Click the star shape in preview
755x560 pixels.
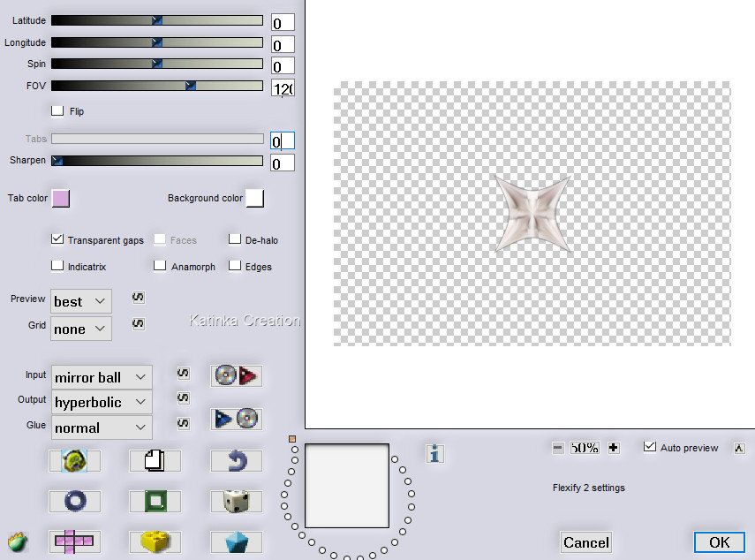(533, 213)
